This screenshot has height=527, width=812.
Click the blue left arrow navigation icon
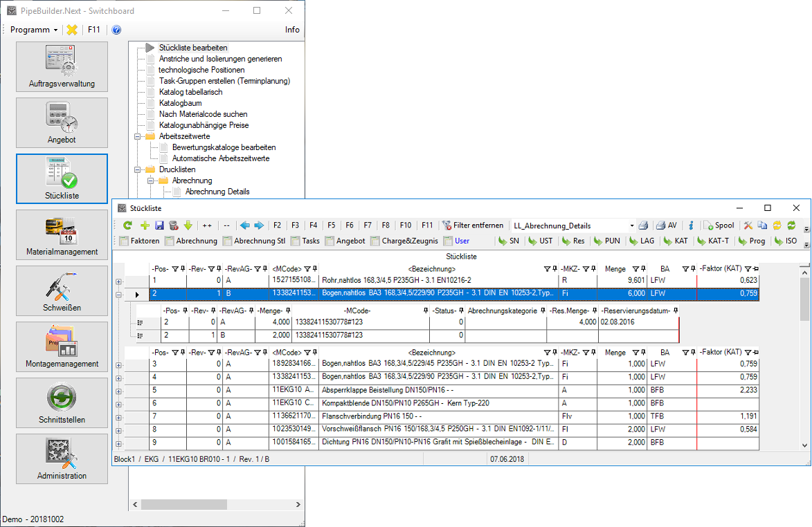point(244,225)
